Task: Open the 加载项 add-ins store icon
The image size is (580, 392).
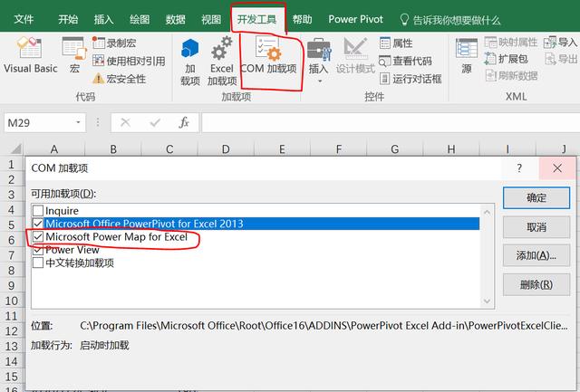Action: point(190,62)
